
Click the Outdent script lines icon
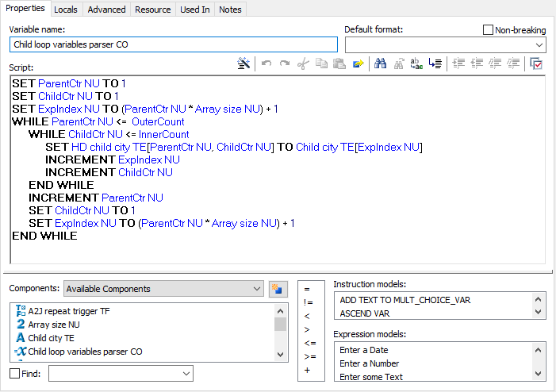(x=477, y=63)
